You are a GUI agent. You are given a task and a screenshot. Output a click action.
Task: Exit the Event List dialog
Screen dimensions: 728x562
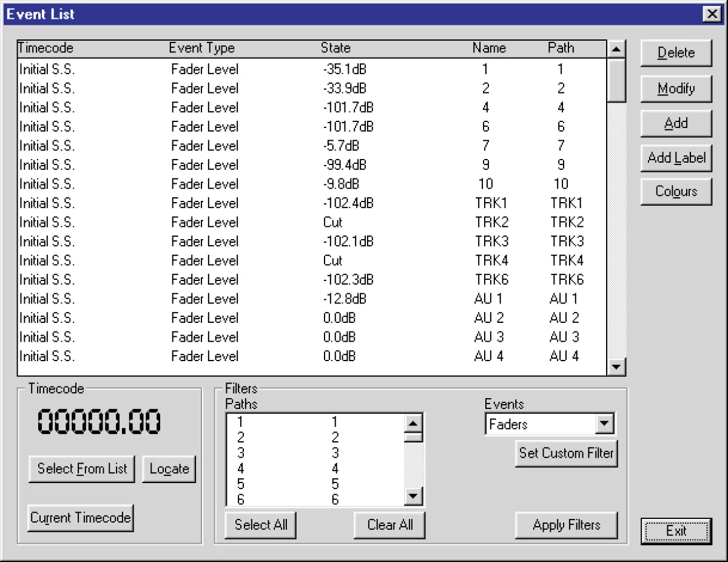(676, 531)
